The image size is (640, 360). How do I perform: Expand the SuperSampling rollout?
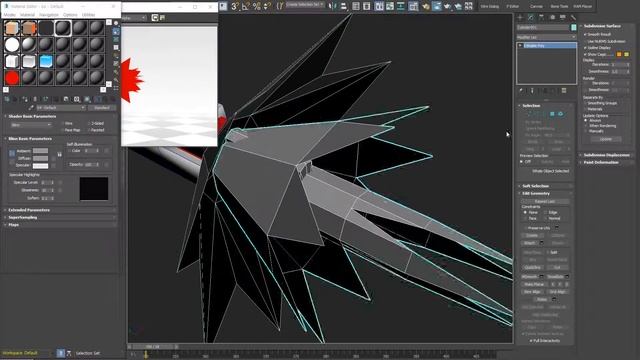tap(23, 218)
